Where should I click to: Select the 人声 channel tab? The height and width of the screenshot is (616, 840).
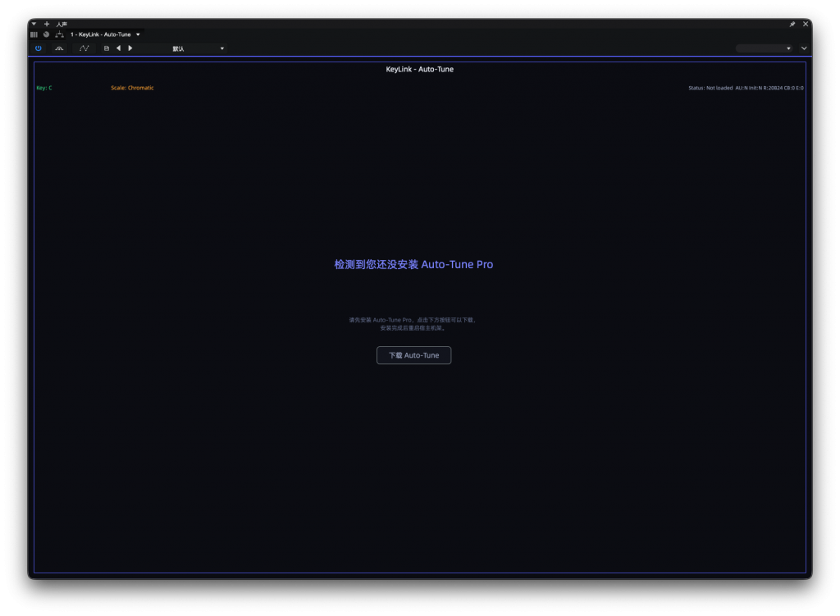(62, 24)
